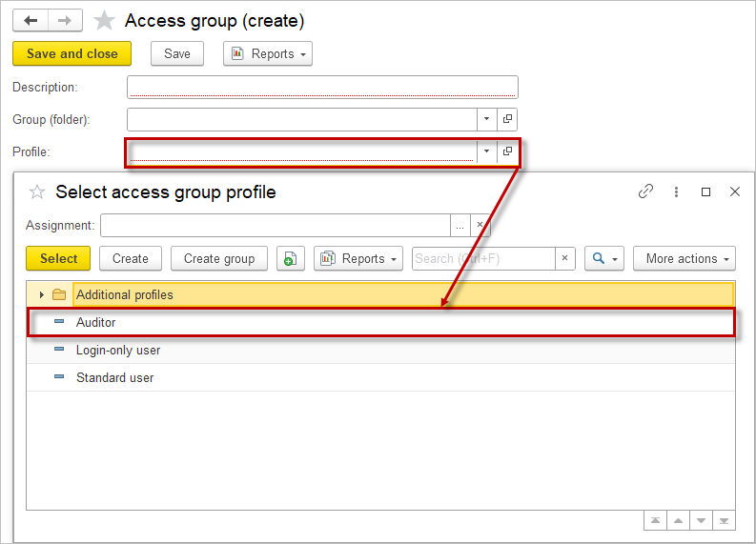The height and width of the screenshot is (544, 756).
Task: Click the forward navigation arrow
Action: [x=65, y=21]
